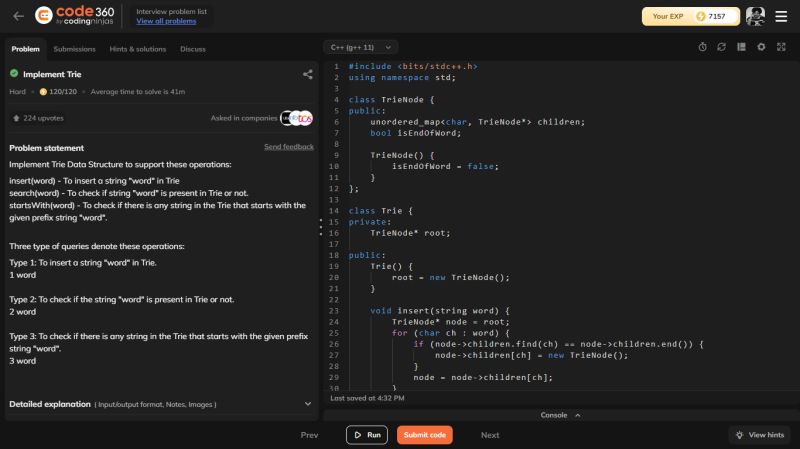Click 'Last saved at 4:32 PM' status
The width and height of the screenshot is (800, 449).
367,398
